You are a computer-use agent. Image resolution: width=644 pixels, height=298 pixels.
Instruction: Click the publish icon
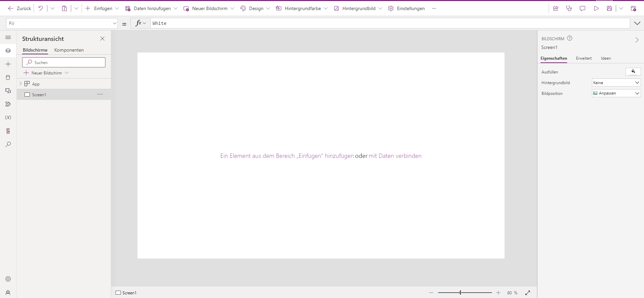(x=634, y=8)
